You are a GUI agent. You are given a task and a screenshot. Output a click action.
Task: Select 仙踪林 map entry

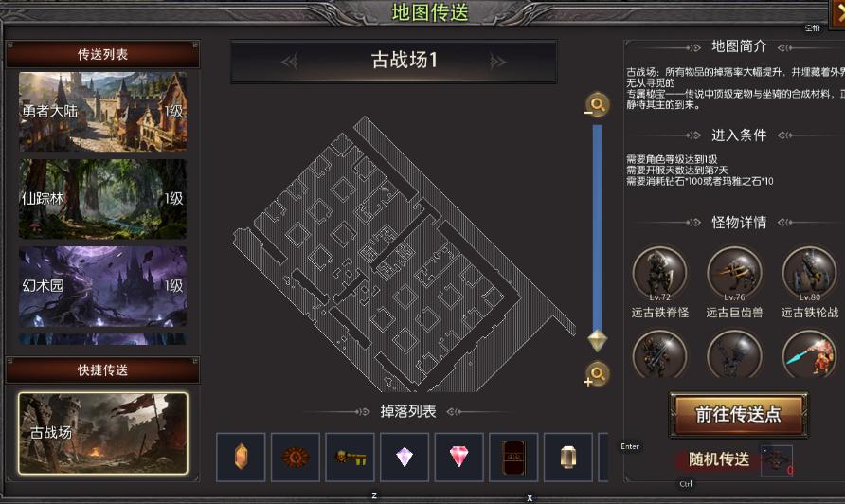click(x=103, y=199)
